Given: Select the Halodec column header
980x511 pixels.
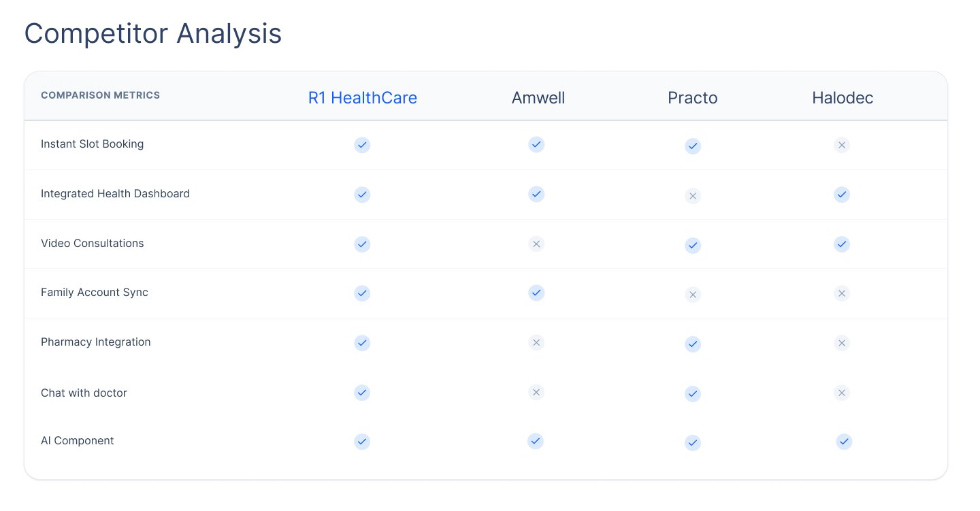Looking at the screenshot, I should (843, 98).
